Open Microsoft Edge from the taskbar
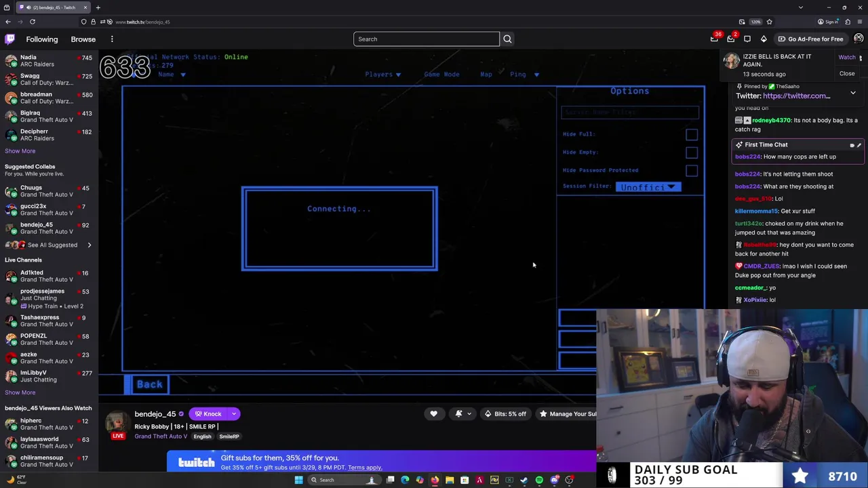Screen dimensions: 868x488 405,480
